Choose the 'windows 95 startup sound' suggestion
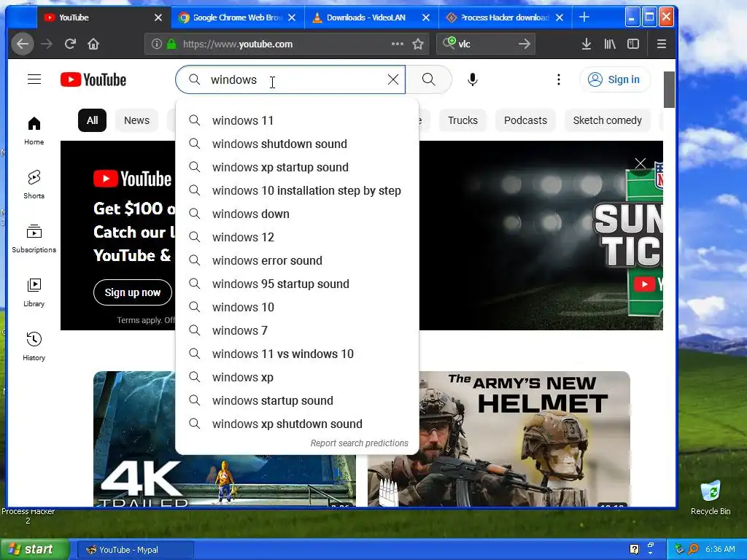The image size is (747, 560). pyautogui.click(x=298, y=284)
